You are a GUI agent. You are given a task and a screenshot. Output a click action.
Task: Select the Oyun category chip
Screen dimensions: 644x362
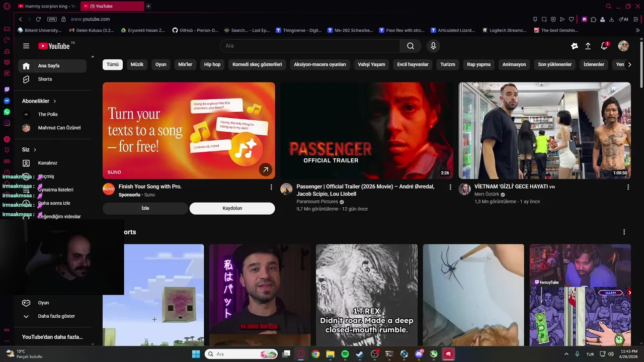pos(160,64)
